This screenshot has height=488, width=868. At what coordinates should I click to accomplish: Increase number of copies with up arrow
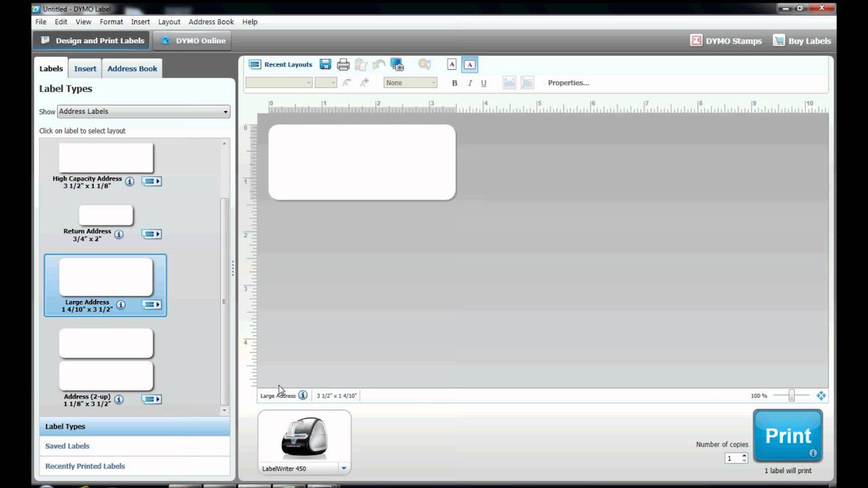pos(744,455)
